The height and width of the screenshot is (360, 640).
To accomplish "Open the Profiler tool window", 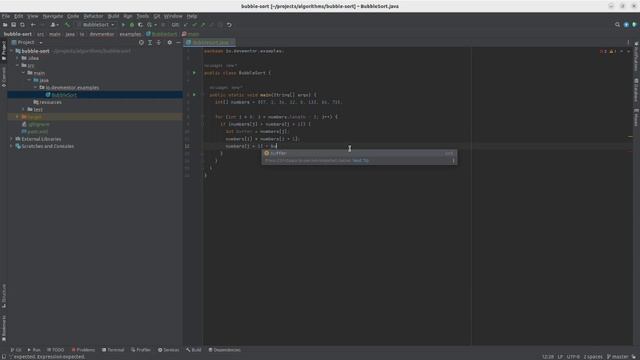I will [x=141, y=350].
